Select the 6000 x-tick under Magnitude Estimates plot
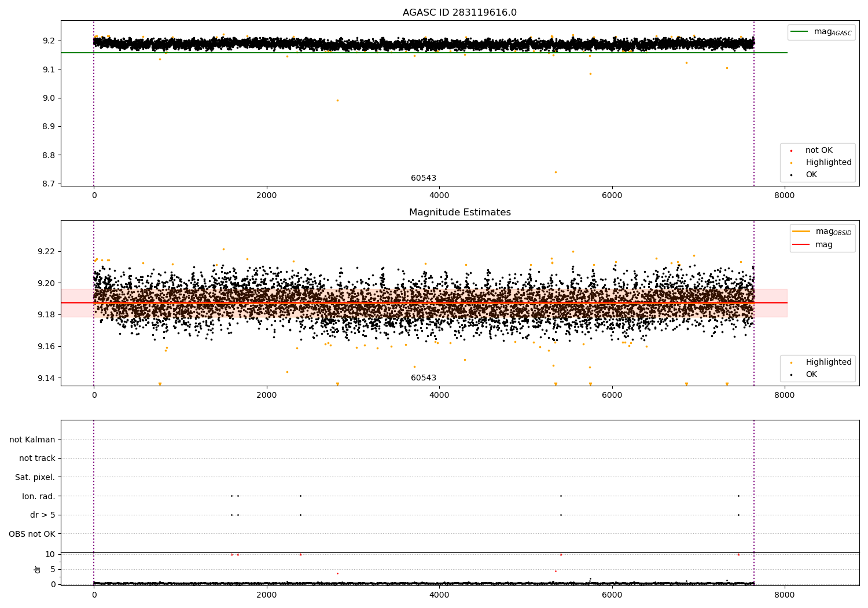 [x=612, y=395]
